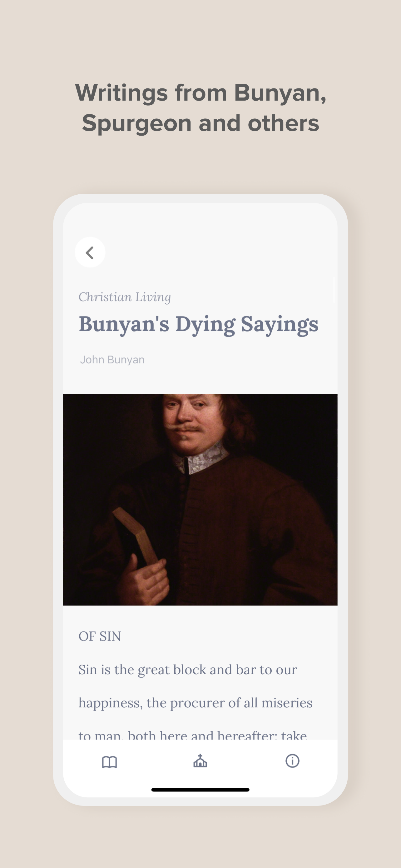Viewport: 401px width, 868px height.
Task: Tap the back chevron button
Action: (90, 252)
